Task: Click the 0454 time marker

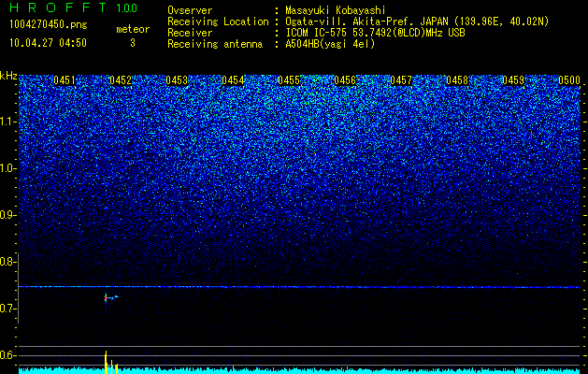Action: click(x=233, y=80)
